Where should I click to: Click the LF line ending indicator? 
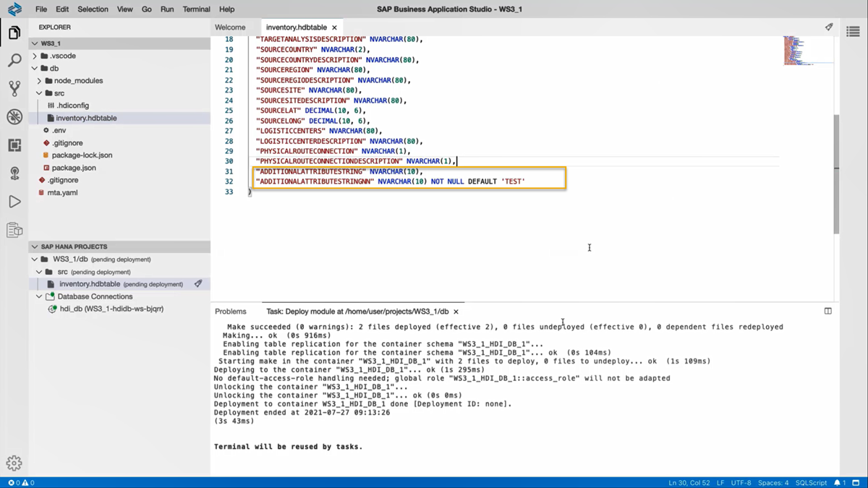click(720, 482)
